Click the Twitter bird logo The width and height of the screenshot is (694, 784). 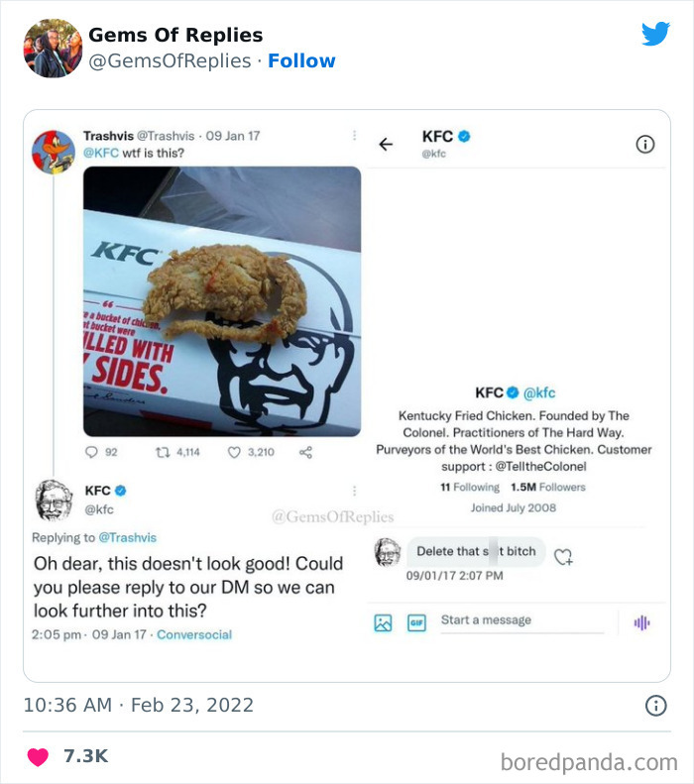(655, 34)
